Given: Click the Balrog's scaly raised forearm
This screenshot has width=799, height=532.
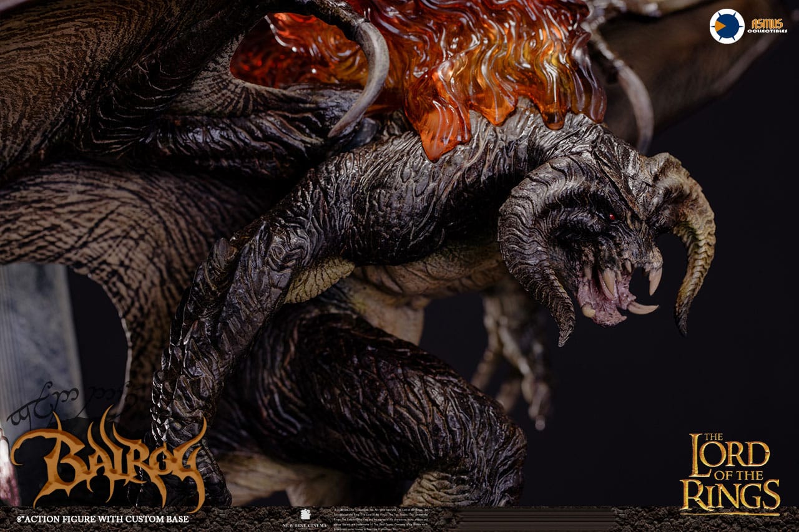Looking at the screenshot, I should click(x=250, y=249).
